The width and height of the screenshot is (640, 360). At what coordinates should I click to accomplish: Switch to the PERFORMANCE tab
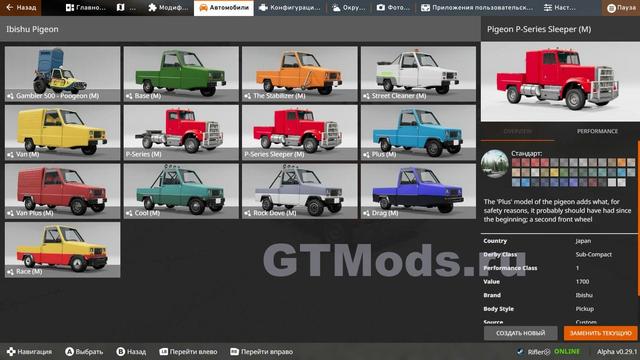pyautogui.click(x=597, y=131)
